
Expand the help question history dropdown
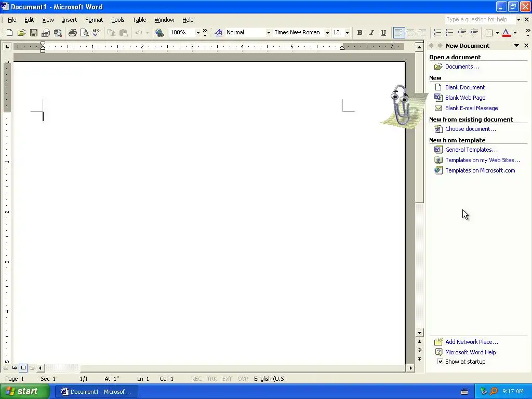coord(518,20)
